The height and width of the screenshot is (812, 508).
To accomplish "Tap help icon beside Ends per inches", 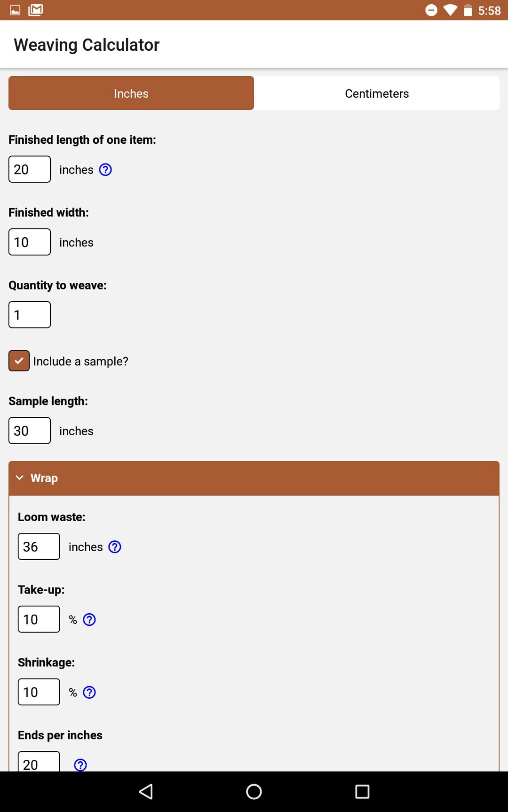I will [80, 765].
